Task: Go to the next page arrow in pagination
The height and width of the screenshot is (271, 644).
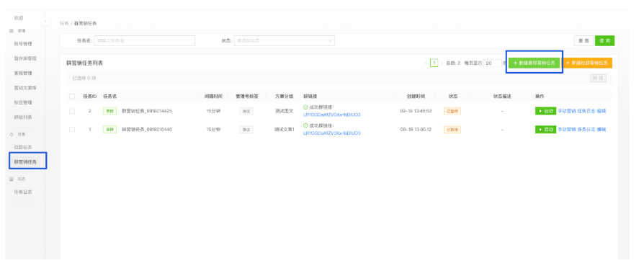Action: tap(442, 63)
